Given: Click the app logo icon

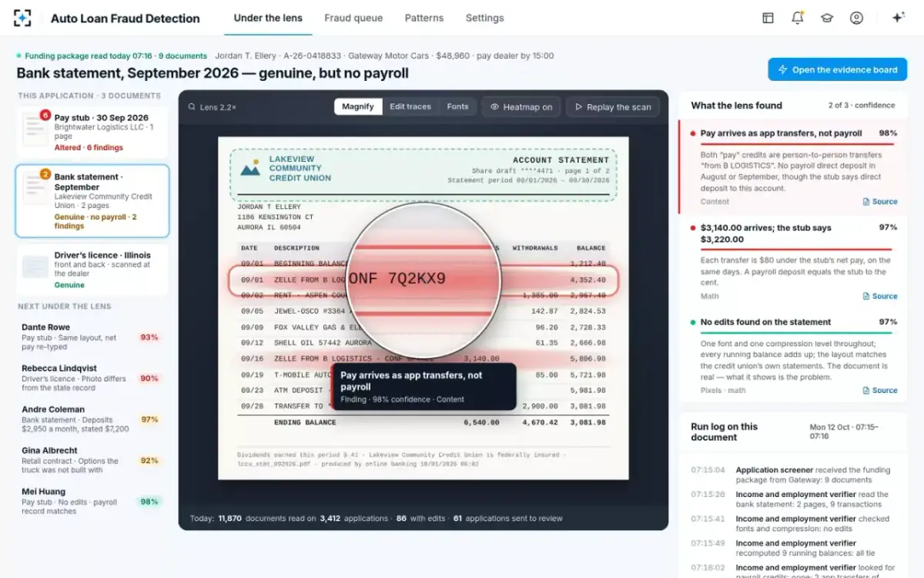Looking at the screenshot, I should [23, 18].
